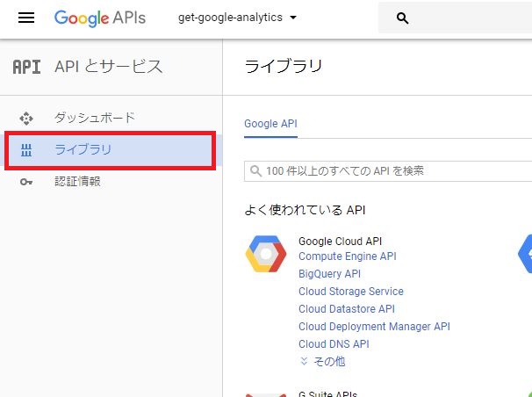532x397 pixels.
Task: Click the Google Cloud API heading text
Action: pos(340,242)
